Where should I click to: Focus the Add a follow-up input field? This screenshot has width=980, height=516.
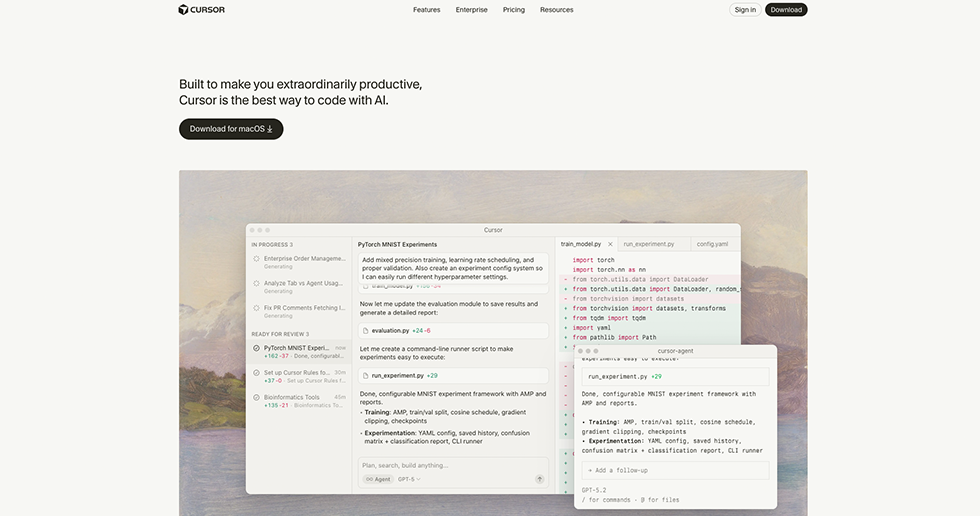coord(675,470)
